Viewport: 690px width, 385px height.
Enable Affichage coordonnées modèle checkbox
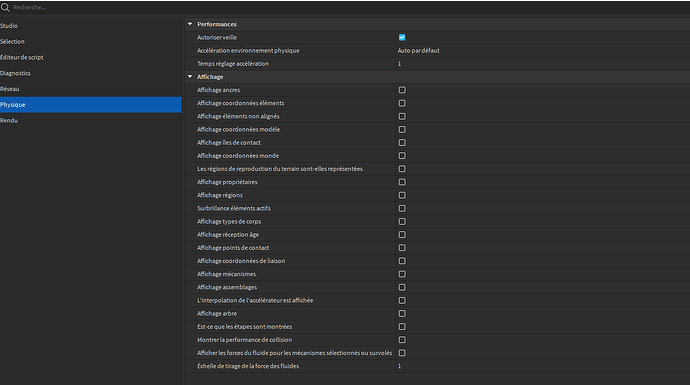tap(402, 129)
